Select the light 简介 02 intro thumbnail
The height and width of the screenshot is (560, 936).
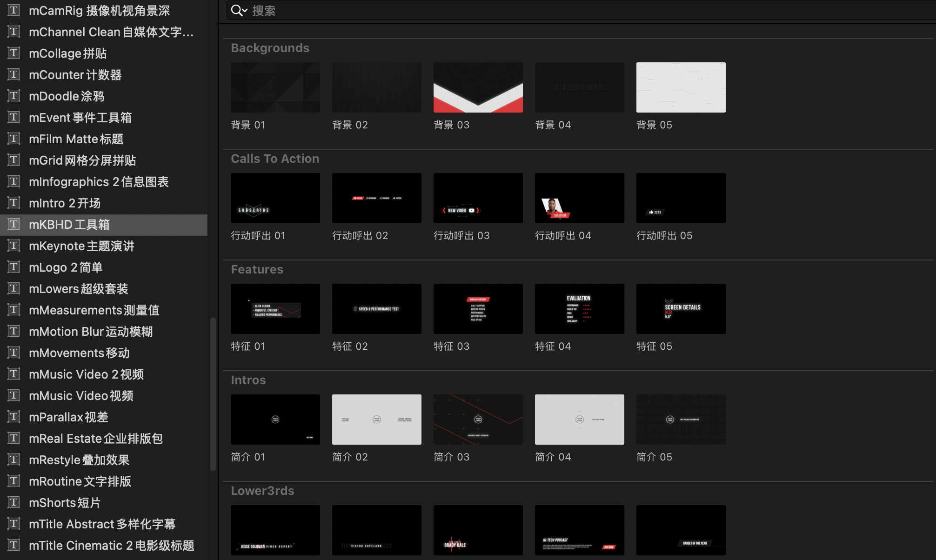pos(377,420)
